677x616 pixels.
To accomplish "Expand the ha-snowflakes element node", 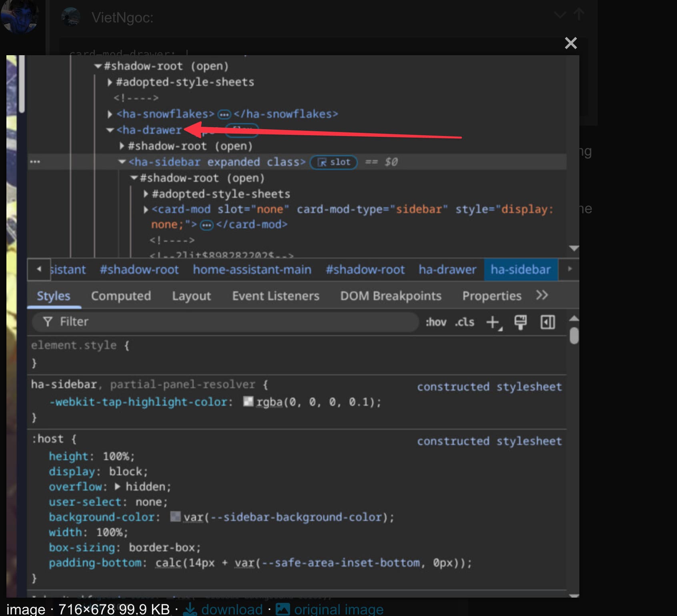I will [110, 114].
